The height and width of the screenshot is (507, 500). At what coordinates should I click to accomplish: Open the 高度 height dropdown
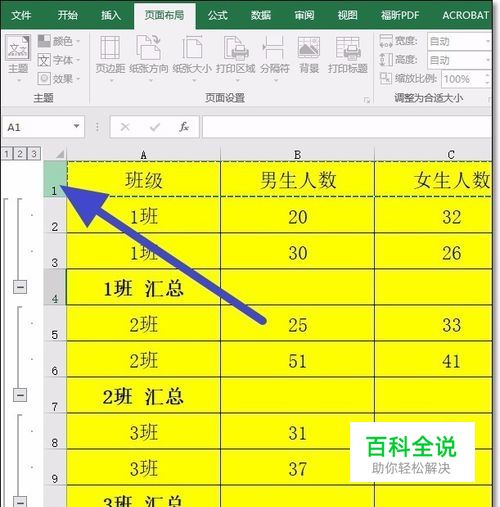pyautogui.click(x=488, y=60)
